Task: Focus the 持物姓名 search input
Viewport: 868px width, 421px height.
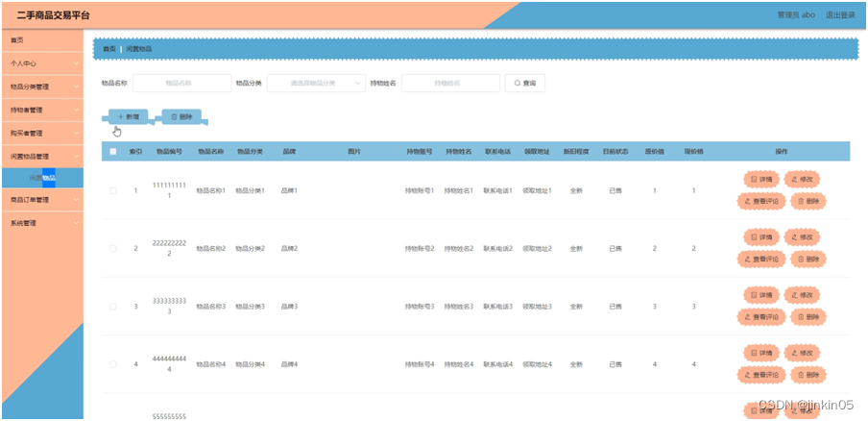Action: (450, 83)
